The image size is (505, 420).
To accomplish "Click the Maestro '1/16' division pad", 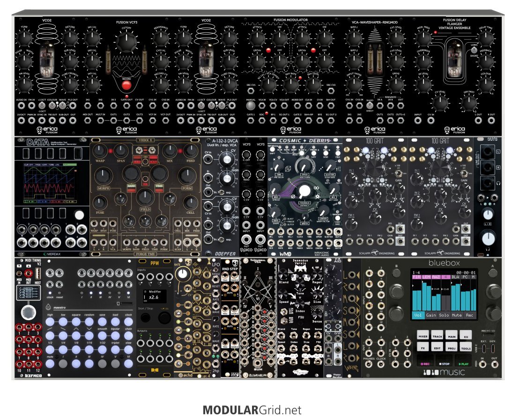I will tap(89, 349).
